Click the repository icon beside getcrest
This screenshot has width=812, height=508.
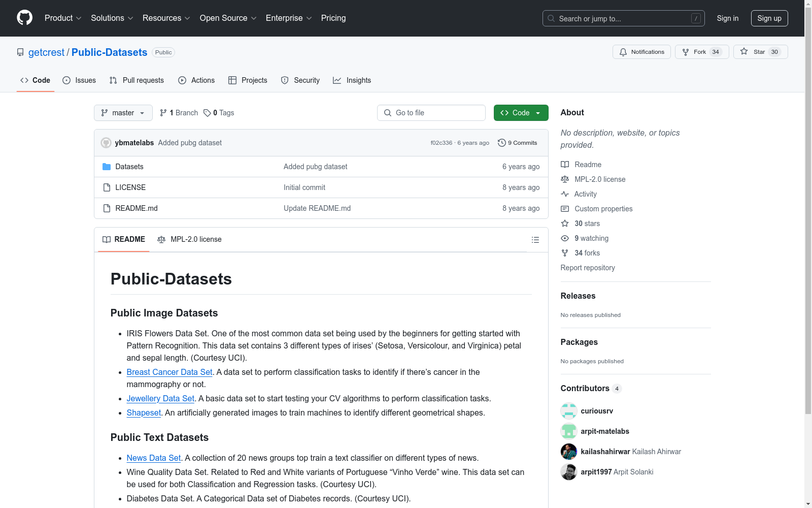point(20,52)
